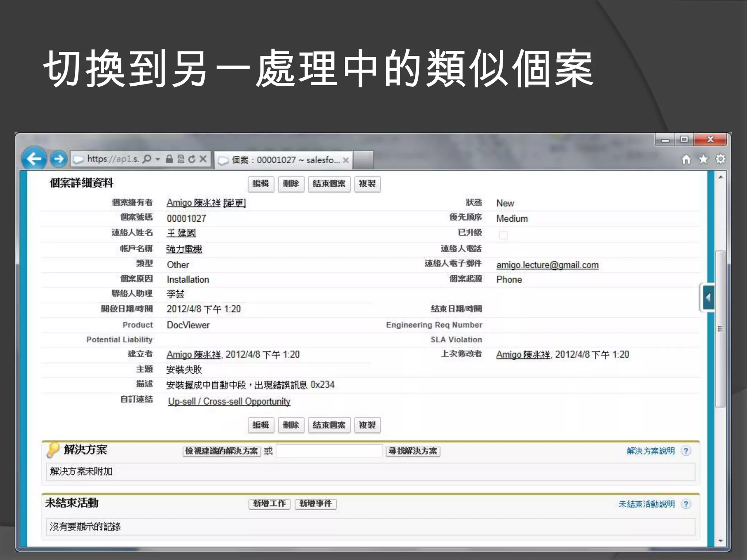This screenshot has width=747, height=560.
Task: Click 檢視建議的解決方案 button
Action: click(222, 451)
